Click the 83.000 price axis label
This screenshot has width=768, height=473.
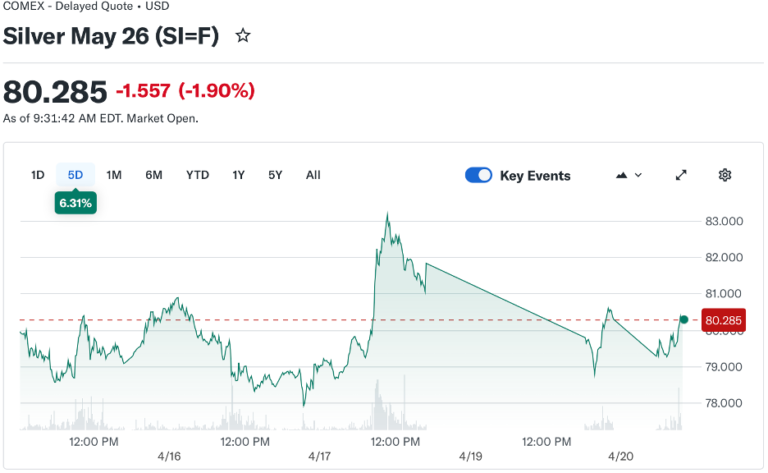[x=724, y=221]
